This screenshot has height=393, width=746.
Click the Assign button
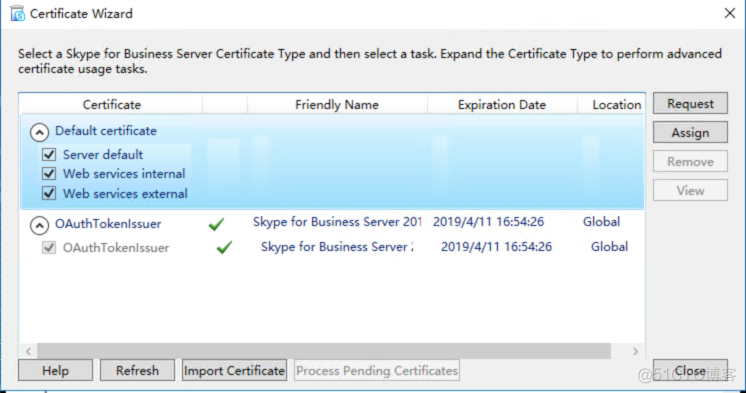click(690, 132)
